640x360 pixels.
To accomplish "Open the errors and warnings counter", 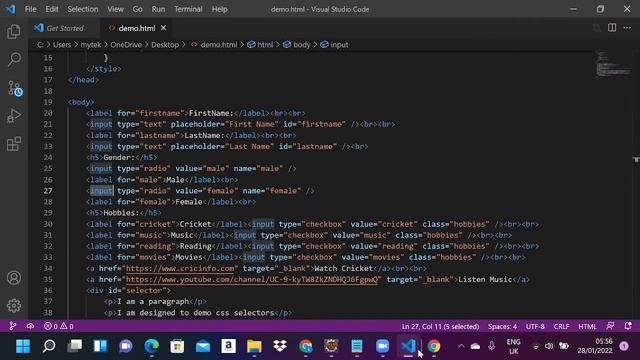I will point(59,326).
